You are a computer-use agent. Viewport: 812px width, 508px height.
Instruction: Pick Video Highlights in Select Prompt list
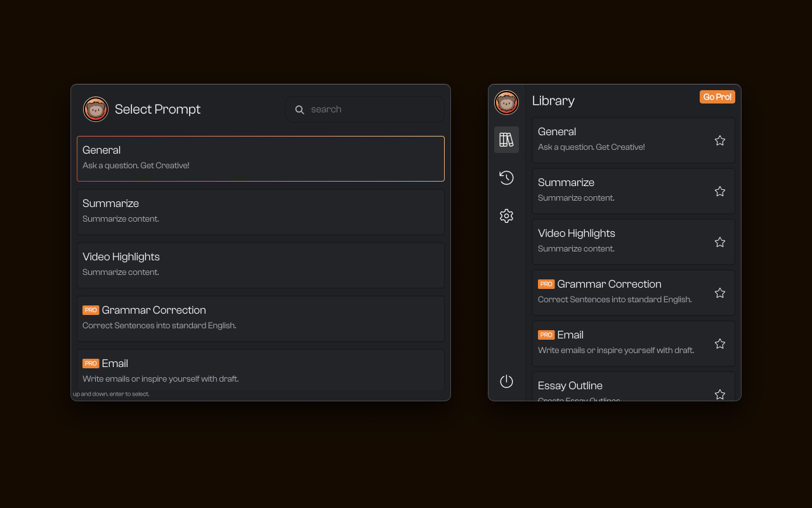pyautogui.click(x=260, y=265)
